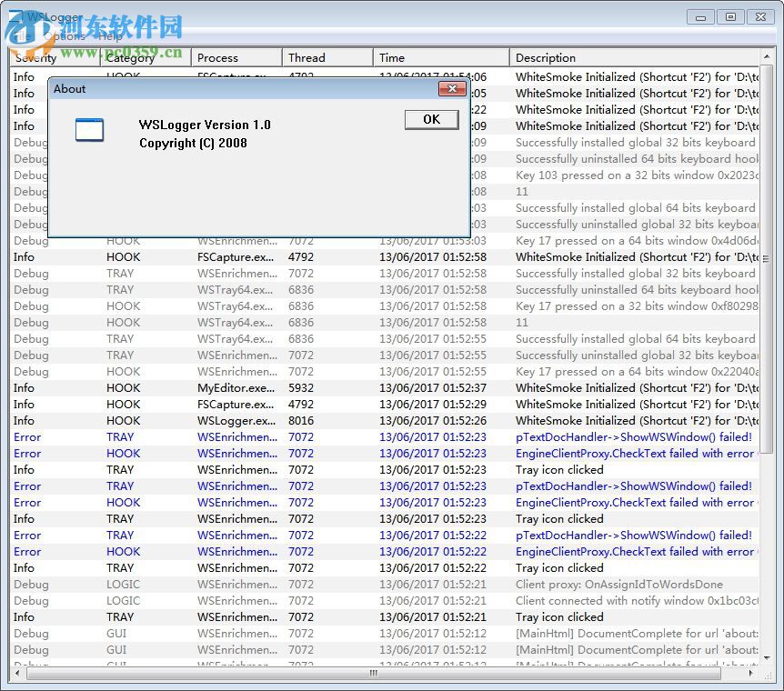Select the 'Client proxy: OnAssignIdToWordsDone' log entry
Screen dimensions: 784x691
618,585
